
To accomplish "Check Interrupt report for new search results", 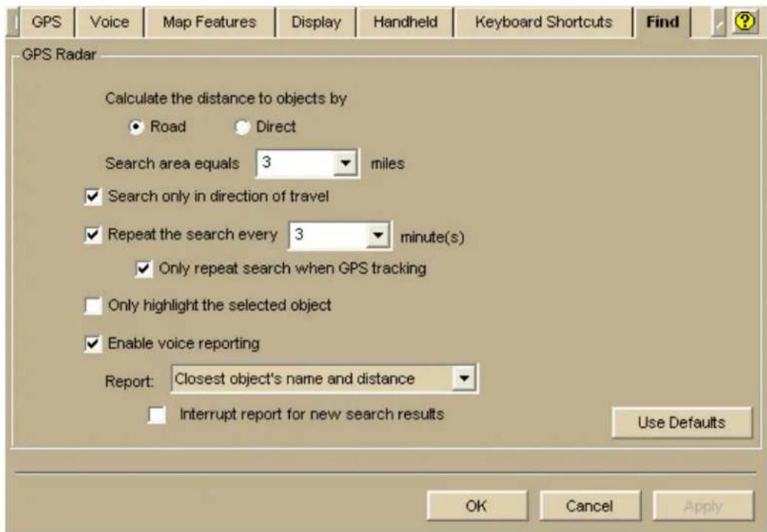I will click(157, 415).
